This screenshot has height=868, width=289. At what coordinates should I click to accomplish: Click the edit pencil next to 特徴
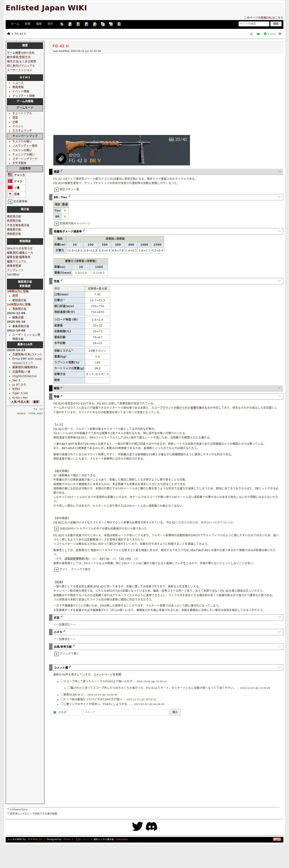(x=62, y=396)
